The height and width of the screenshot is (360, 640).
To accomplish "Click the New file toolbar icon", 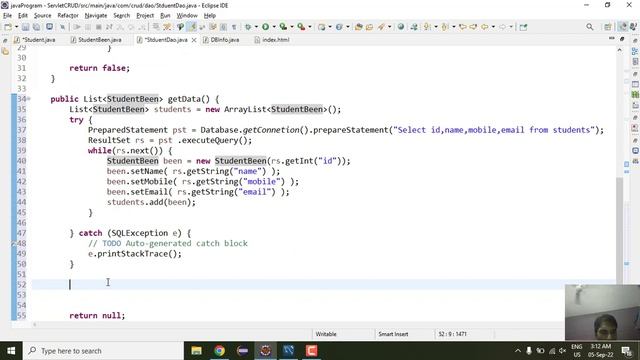I will [8, 27].
